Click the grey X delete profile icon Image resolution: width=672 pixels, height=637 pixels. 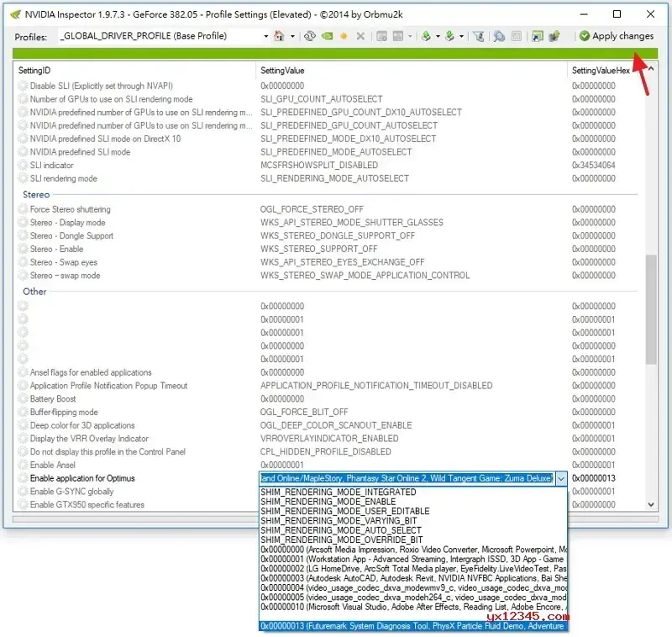pyautogui.click(x=361, y=36)
